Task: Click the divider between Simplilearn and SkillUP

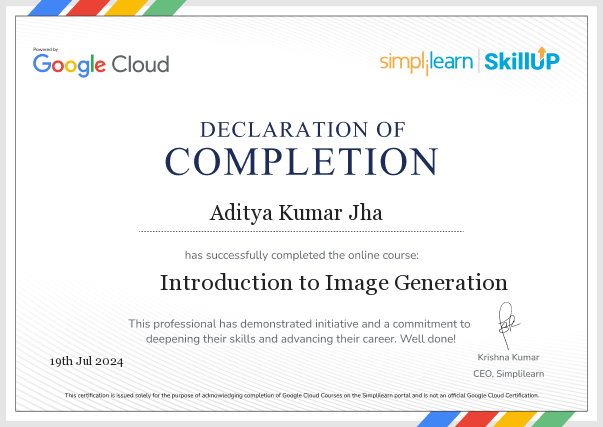Action: (x=477, y=61)
